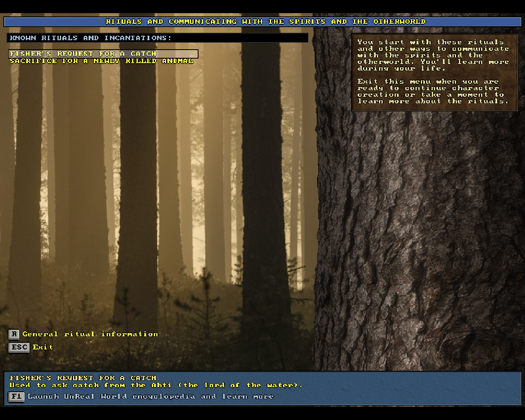The image size is (525, 420).
Task: Click the F1 key icon
Action: pyautogui.click(x=16, y=397)
